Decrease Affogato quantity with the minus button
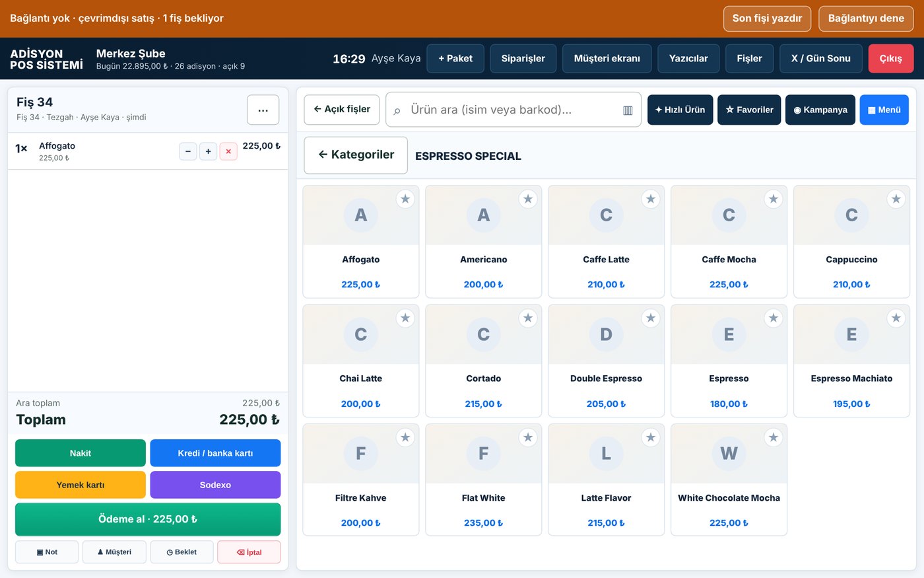The height and width of the screenshot is (578, 924). click(x=188, y=151)
